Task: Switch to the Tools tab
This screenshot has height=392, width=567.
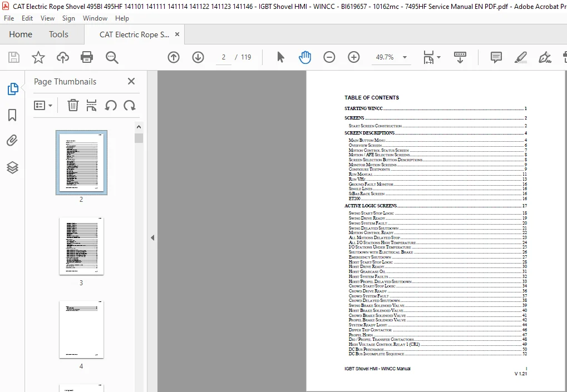Action: [x=58, y=34]
